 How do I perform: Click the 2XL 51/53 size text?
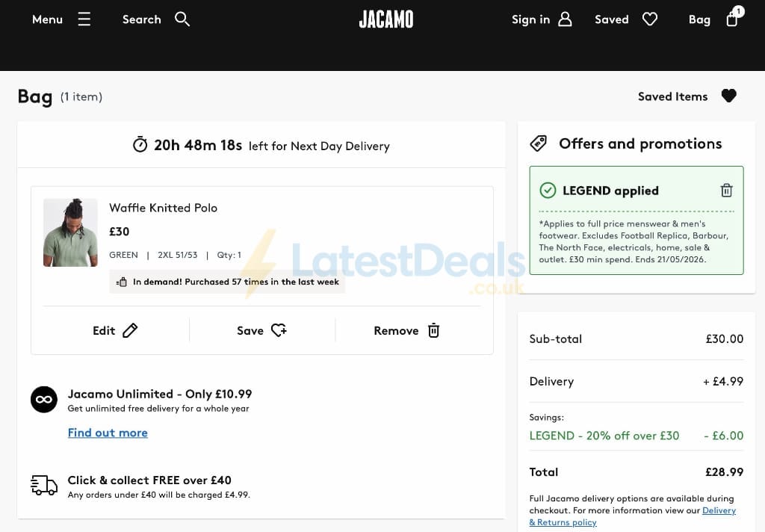pyautogui.click(x=178, y=255)
